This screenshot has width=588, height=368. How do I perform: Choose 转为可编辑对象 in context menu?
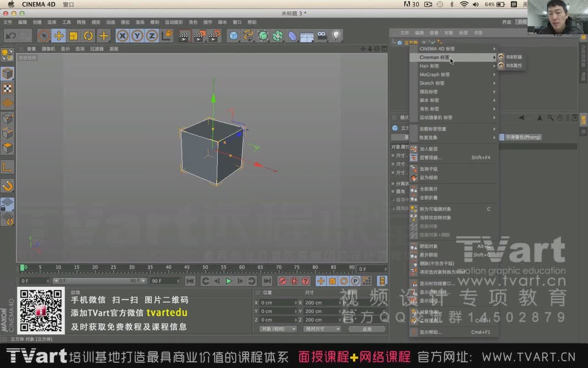coord(454,209)
